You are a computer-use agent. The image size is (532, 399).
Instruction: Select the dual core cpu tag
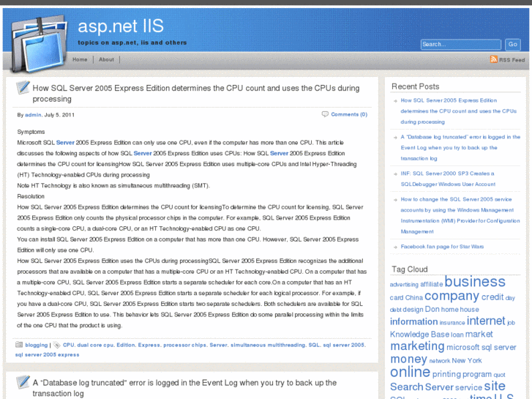pyautogui.click(x=95, y=345)
